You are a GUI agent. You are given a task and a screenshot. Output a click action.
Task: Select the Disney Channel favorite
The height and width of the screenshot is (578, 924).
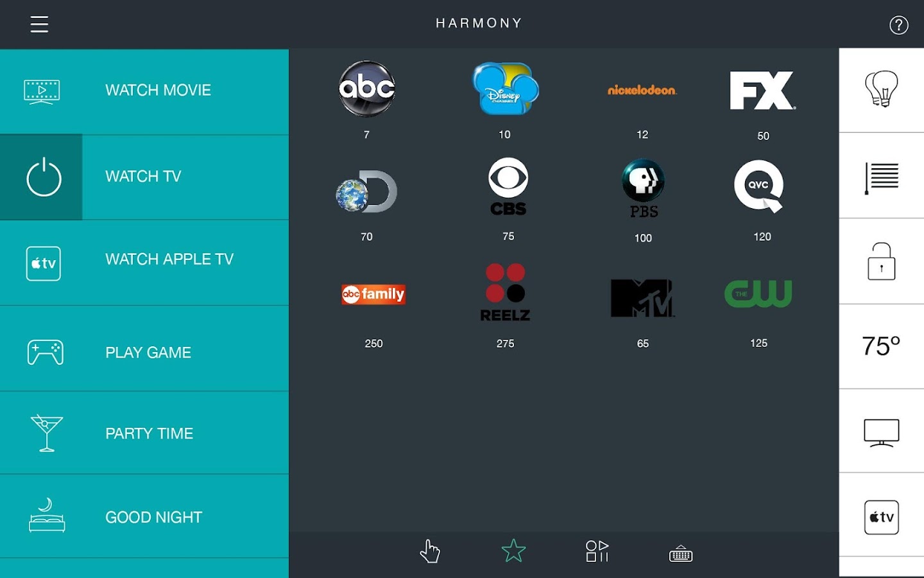504,90
